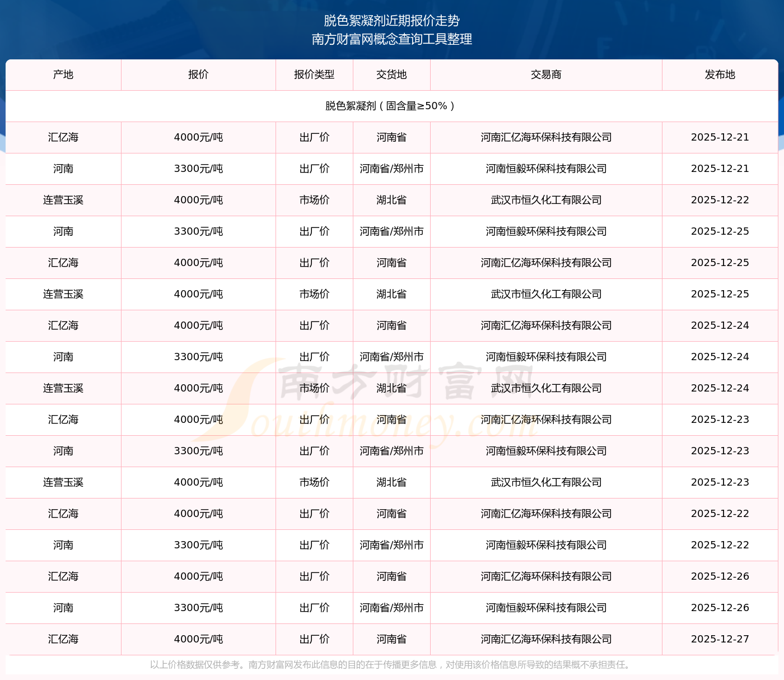Viewport: 784px width, 680px height.
Task: Click 河南恒毅环保科技有限公司 in the 2025-12-26 row
Action: click(546, 608)
